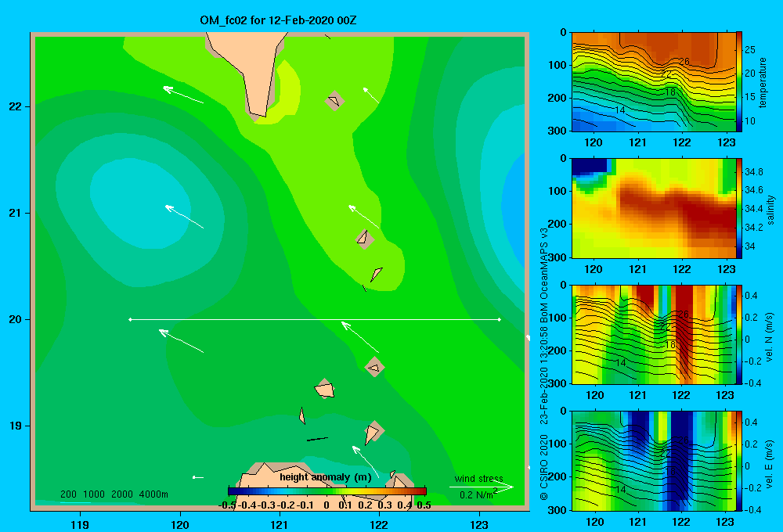Click longitude tick label 121 on main map
783x532 pixels.
click(x=280, y=524)
